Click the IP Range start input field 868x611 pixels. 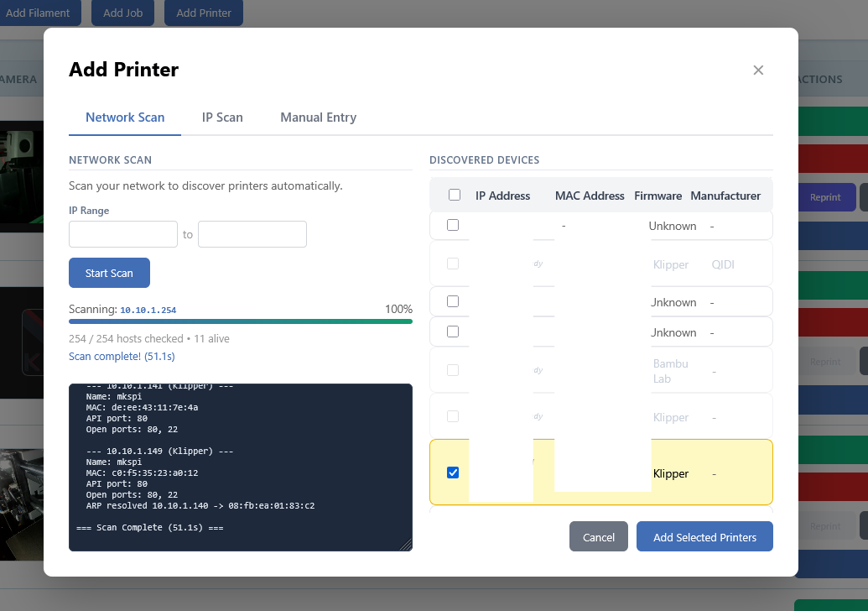[123, 234]
